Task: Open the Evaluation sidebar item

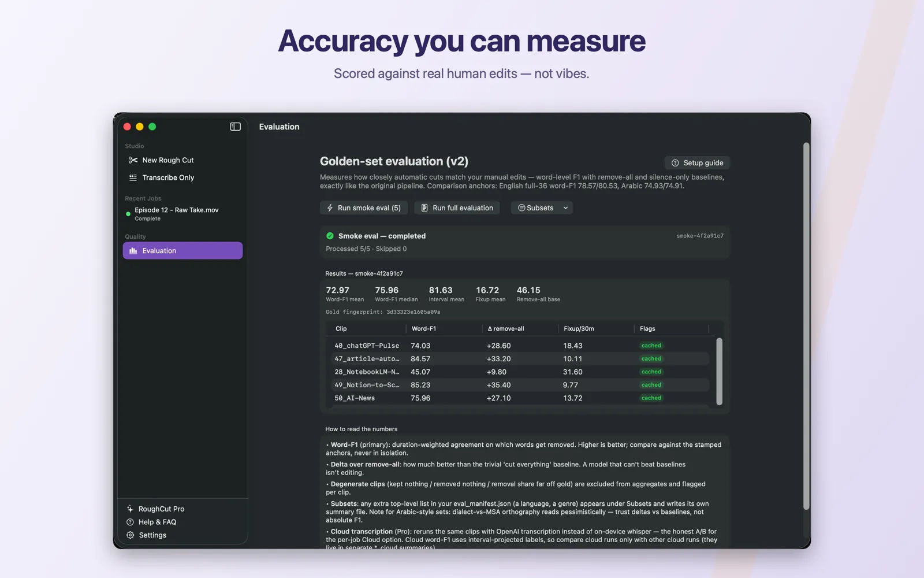Action: (x=182, y=251)
